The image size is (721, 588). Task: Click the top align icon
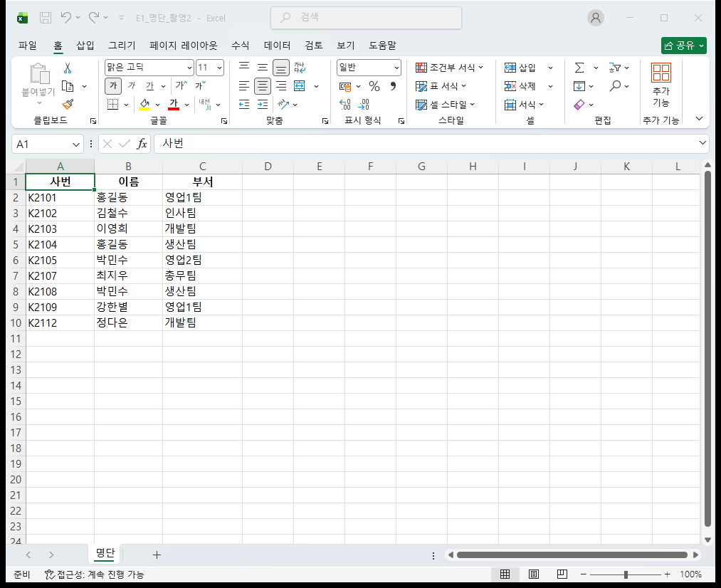pyautogui.click(x=244, y=67)
